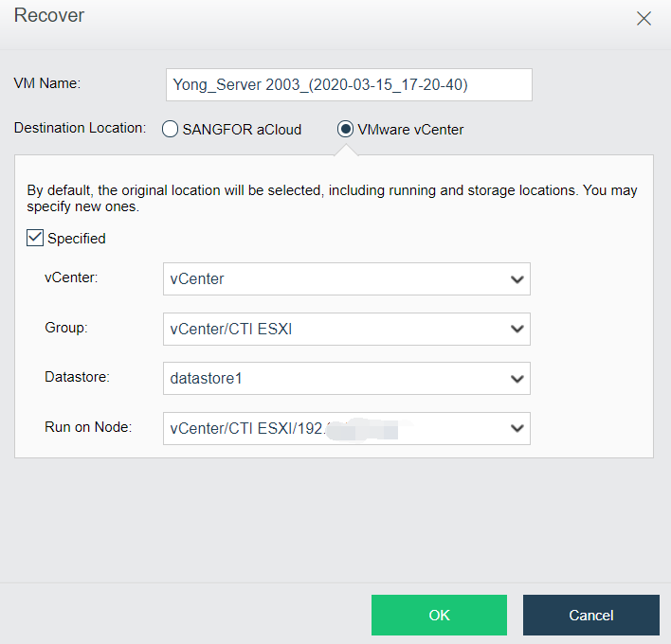The width and height of the screenshot is (671, 644).
Task: Open the vCenter combo box
Action: click(x=347, y=278)
